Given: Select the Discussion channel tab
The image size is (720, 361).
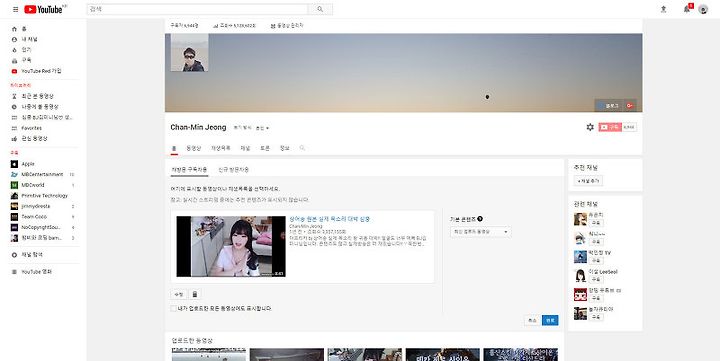Looking at the screenshot, I should coord(265,148).
